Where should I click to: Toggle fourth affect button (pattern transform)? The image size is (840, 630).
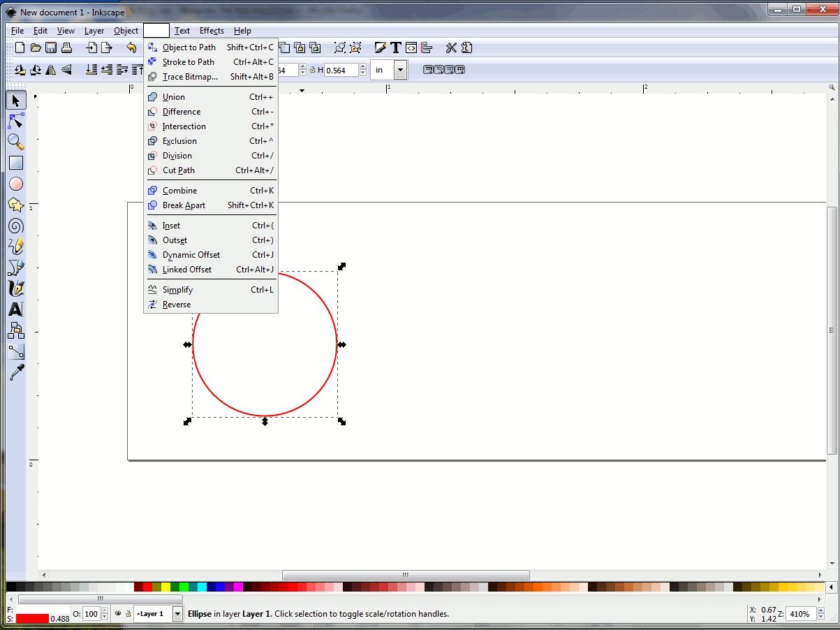459,70
